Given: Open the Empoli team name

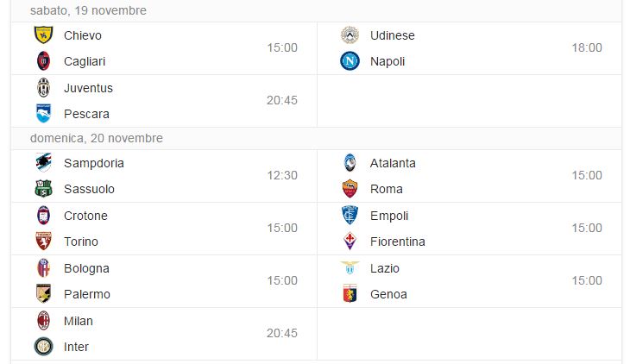Looking at the screenshot, I should [x=389, y=216].
